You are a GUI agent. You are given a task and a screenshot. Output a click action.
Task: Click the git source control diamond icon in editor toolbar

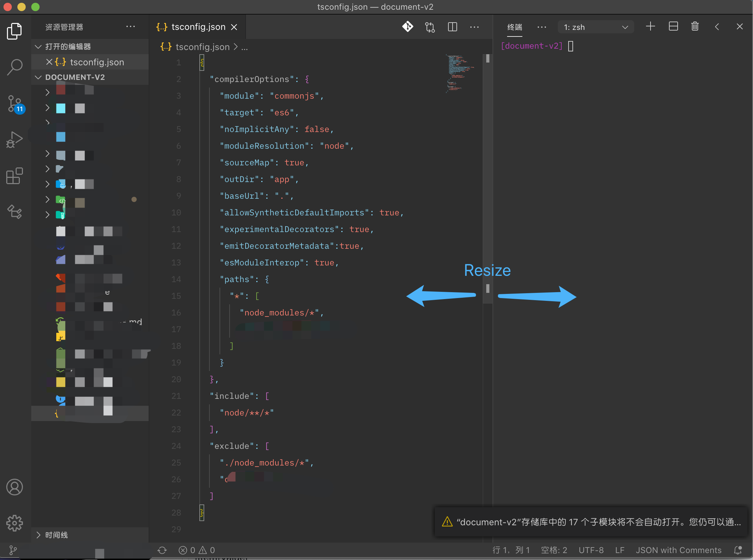[x=407, y=27]
